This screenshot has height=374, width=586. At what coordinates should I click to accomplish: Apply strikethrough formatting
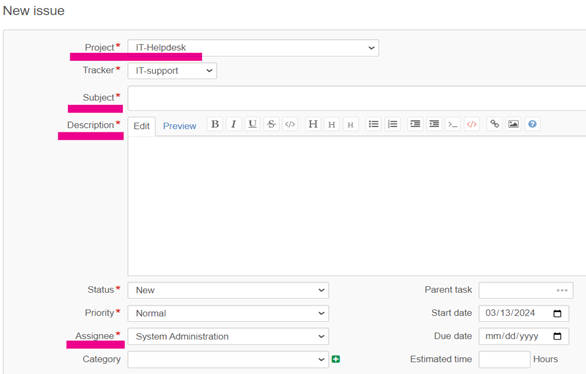coord(271,124)
